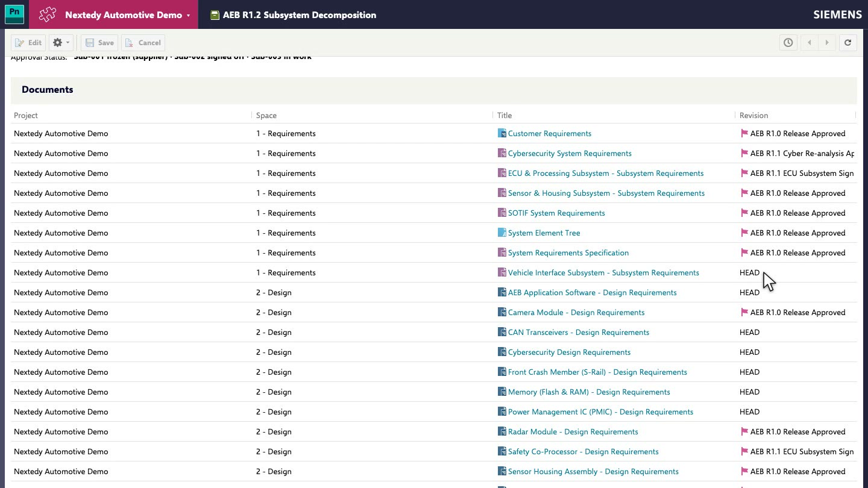The height and width of the screenshot is (488, 868).
Task: Open the gear actions dropdown menu
Action: (x=61, y=43)
